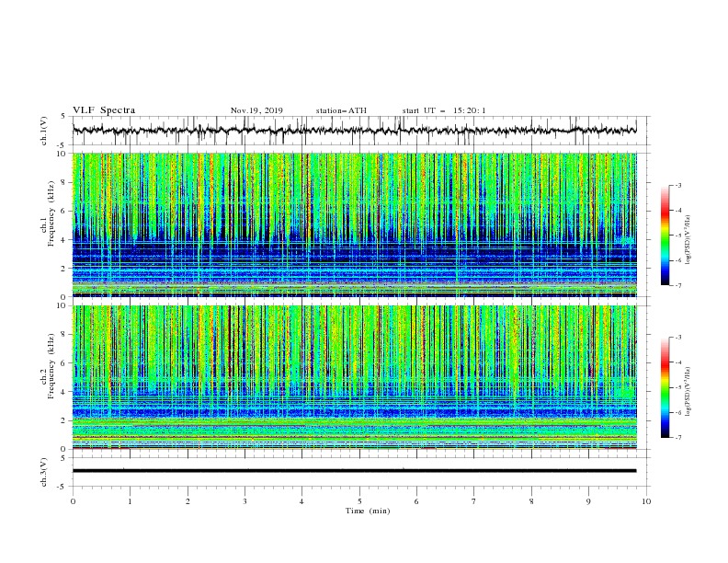The height and width of the screenshot is (563, 728).
Task: Click time axis tick label "9"
Action: [x=588, y=501]
